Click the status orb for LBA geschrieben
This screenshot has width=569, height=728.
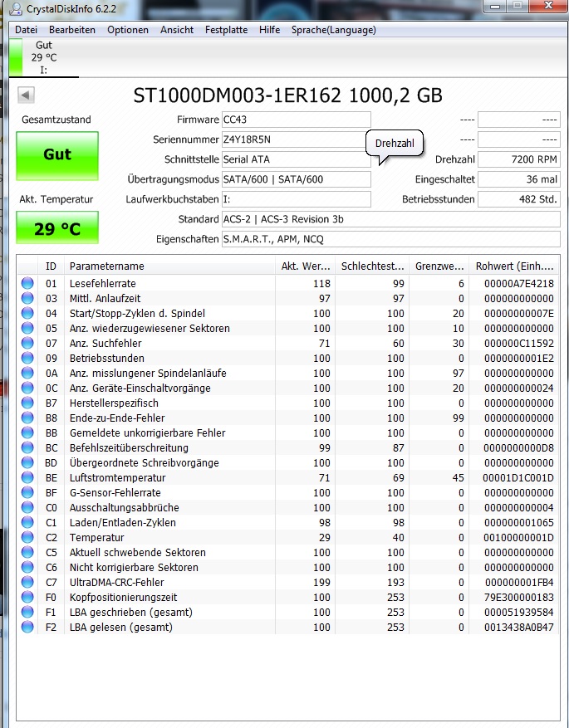pyautogui.click(x=27, y=612)
